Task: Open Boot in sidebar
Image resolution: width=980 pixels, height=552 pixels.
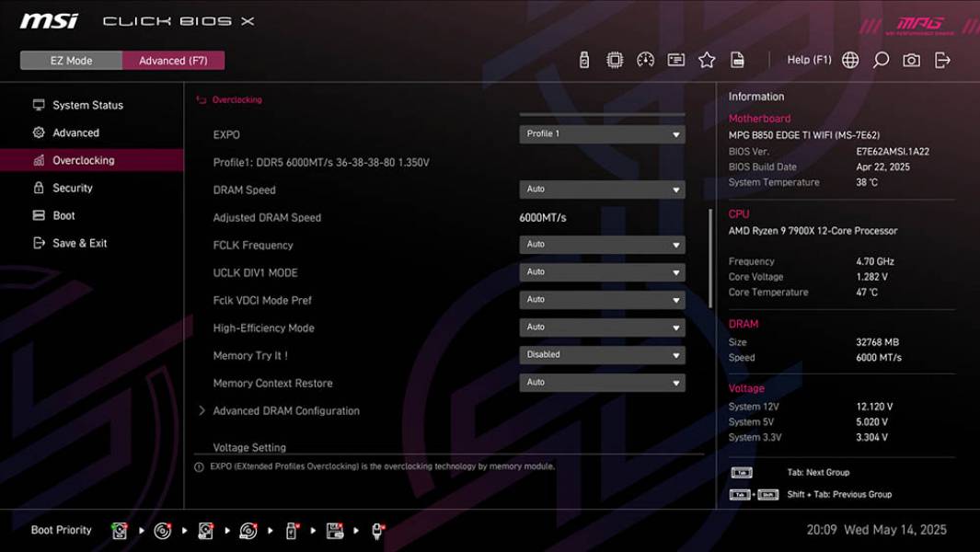Action: pyautogui.click(x=92, y=215)
